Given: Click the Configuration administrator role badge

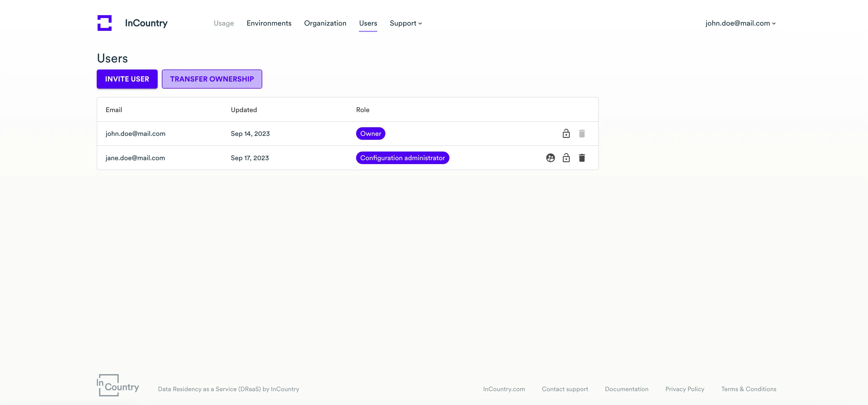Looking at the screenshot, I should click(402, 158).
